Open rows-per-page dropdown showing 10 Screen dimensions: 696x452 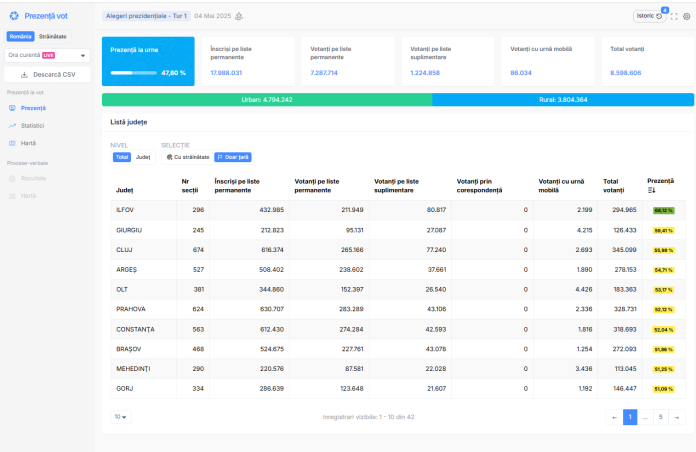tap(120, 417)
